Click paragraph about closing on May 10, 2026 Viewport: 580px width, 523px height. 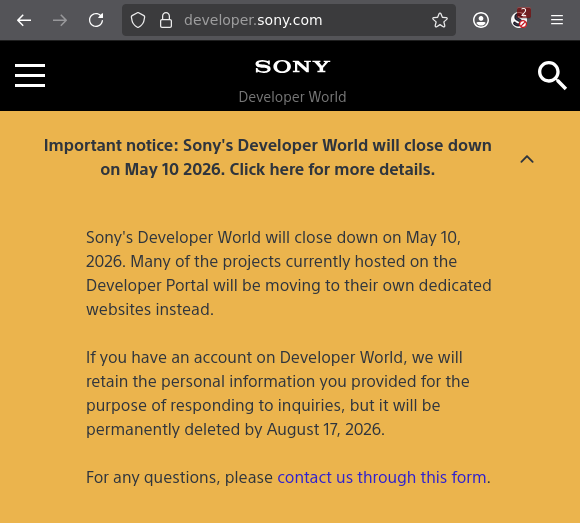(x=289, y=273)
